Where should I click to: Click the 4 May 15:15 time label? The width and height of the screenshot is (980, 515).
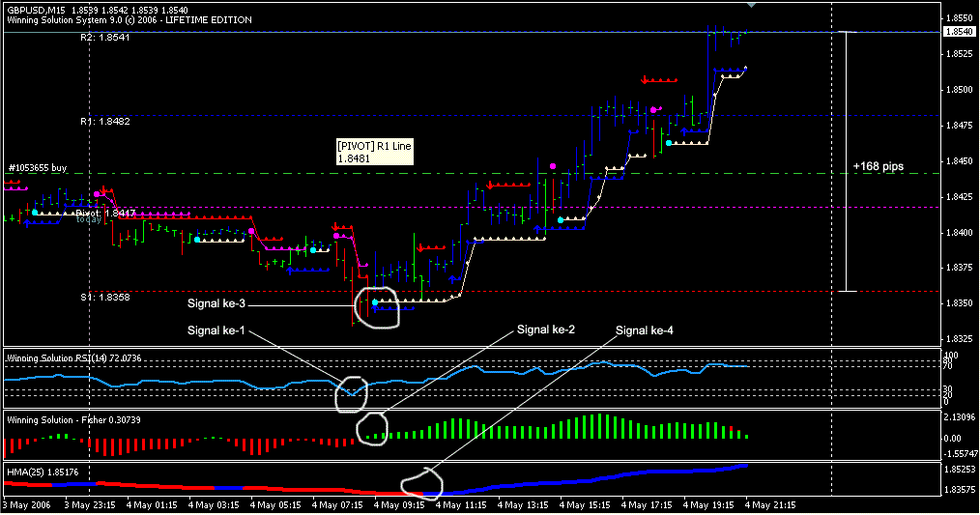point(585,505)
